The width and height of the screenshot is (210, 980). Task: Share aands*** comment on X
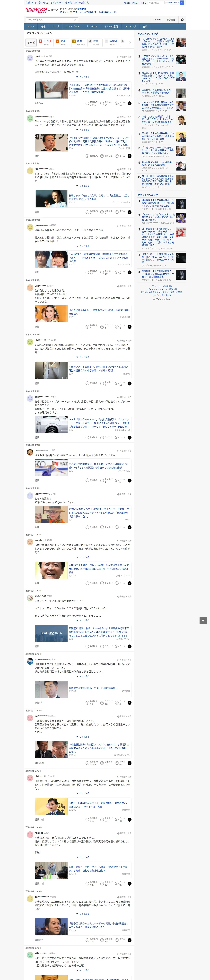click(x=130, y=583)
